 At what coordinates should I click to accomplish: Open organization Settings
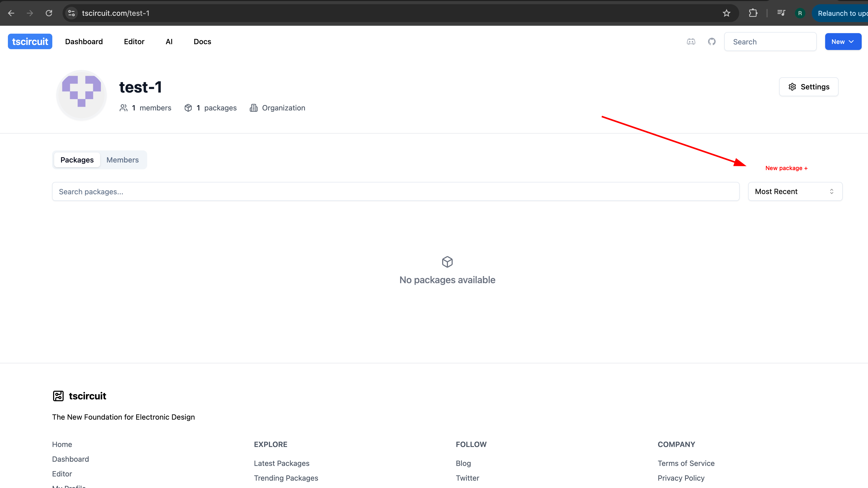808,87
